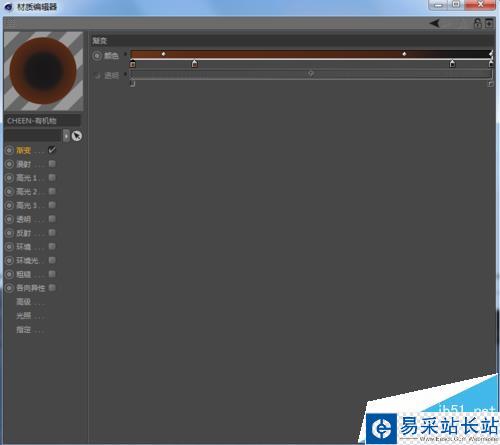This screenshot has height=445, width=500.
Task: Expand the triangle next to 透明 gradient
Action: click(125, 74)
